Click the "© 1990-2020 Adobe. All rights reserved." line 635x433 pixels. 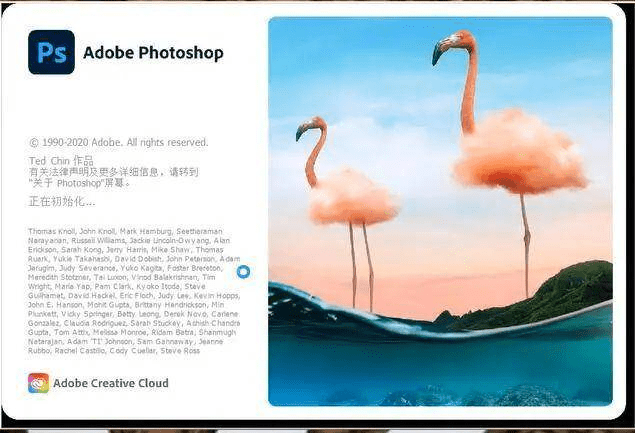pyautogui.click(x=119, y=143)
